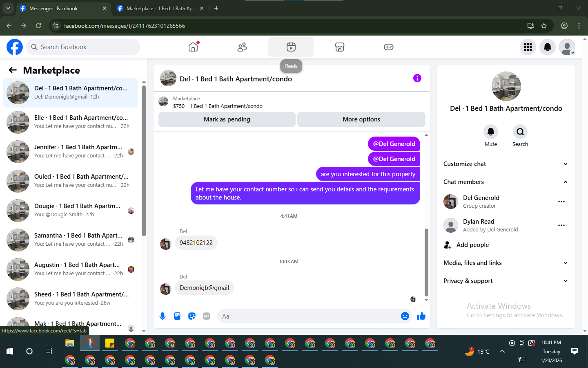
Task: Open the Gaming controller icon
Action: point(389,47)
